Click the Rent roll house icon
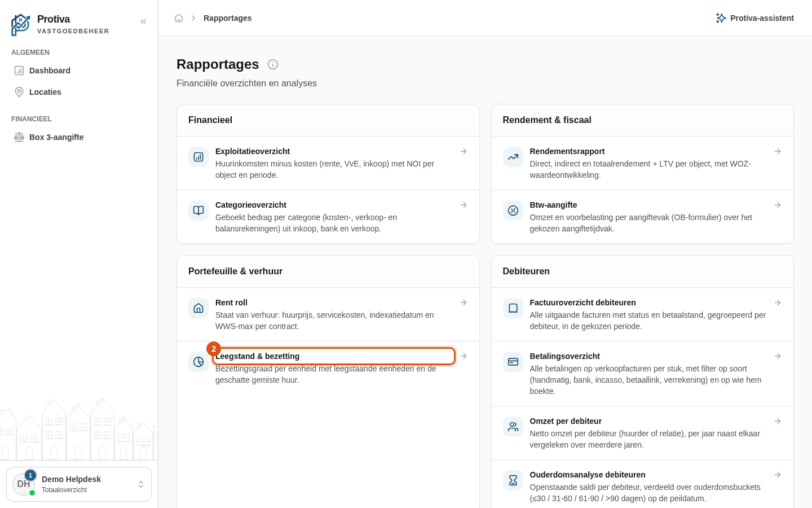812x508 pixels. point(198,308)
